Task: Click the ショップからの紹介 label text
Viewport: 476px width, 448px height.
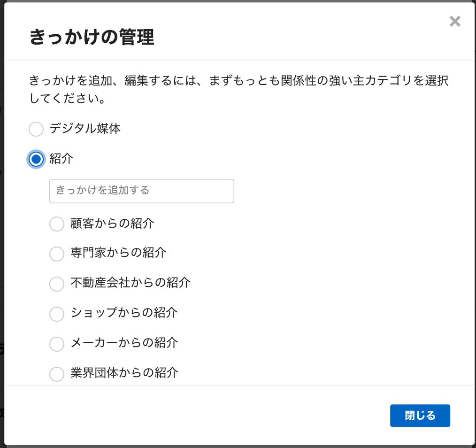Action: tap(124, 313)
